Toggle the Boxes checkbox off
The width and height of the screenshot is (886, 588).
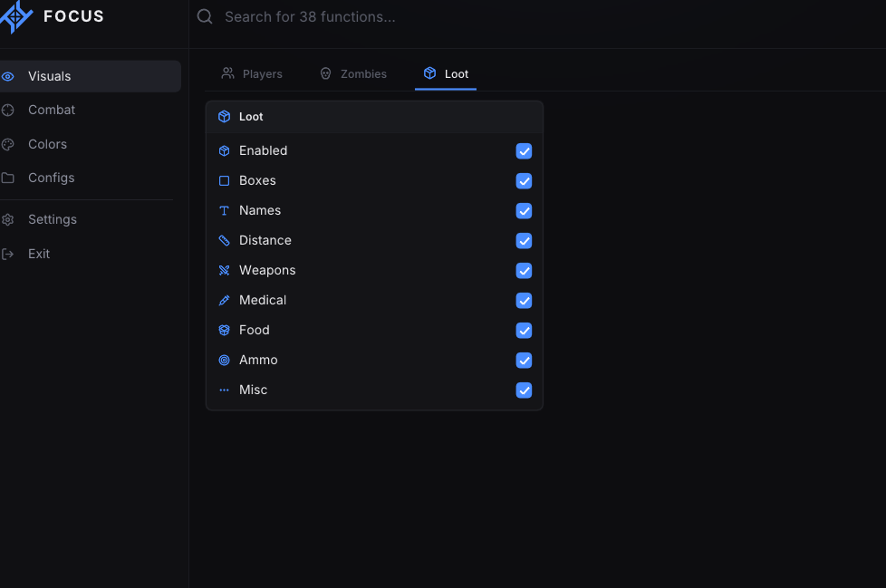pos(524,181)
